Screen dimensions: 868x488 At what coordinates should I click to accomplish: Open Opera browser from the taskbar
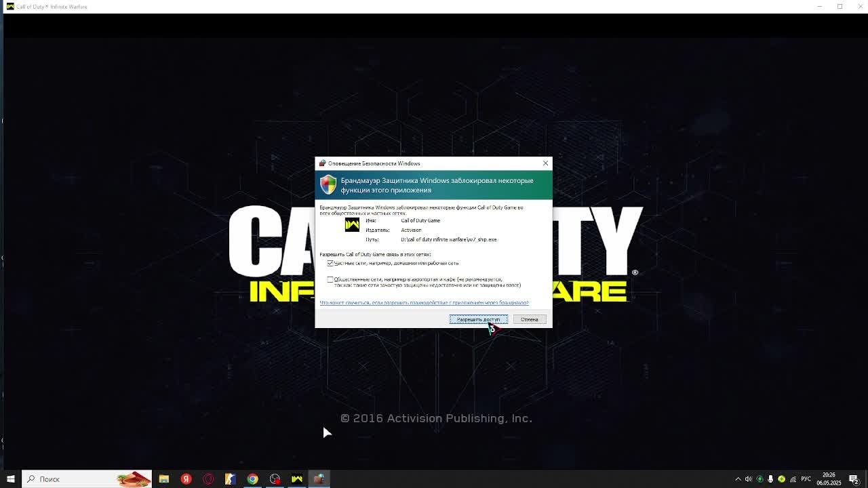(208, 479)
